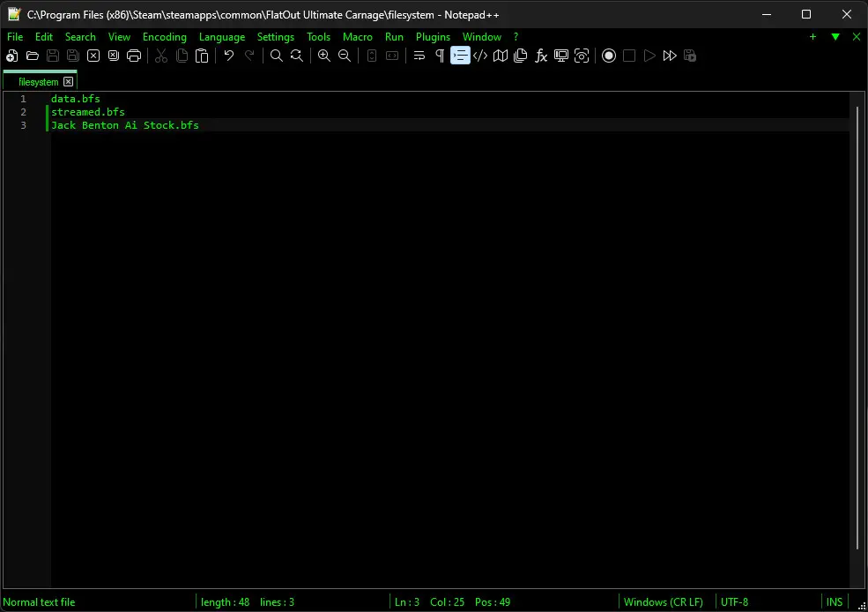Open the Search menu

(80, 37)
